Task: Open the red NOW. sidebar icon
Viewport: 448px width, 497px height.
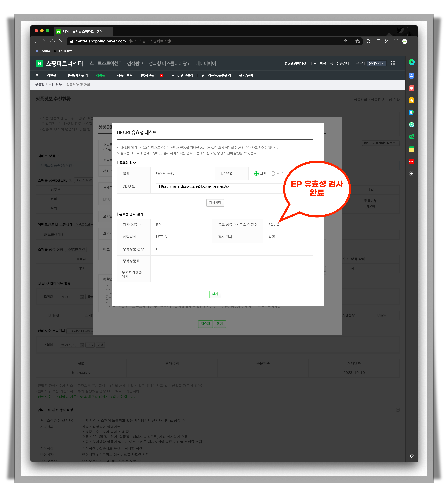Action: click(412, 161)
